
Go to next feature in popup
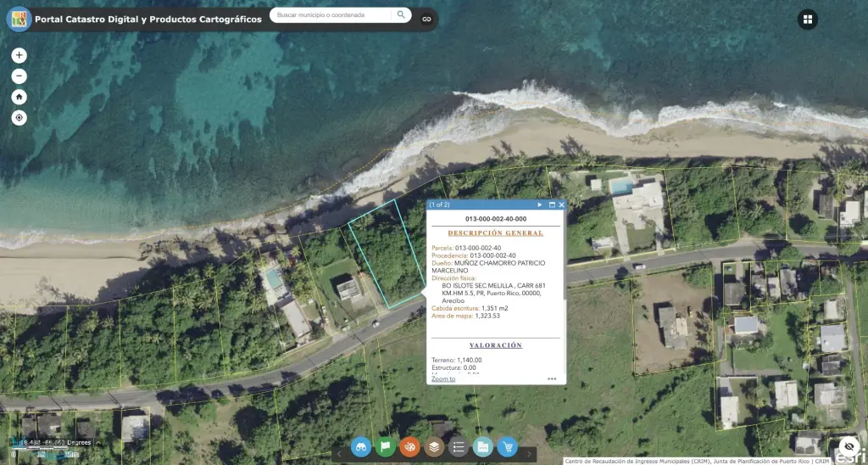(x=540, y=204)
